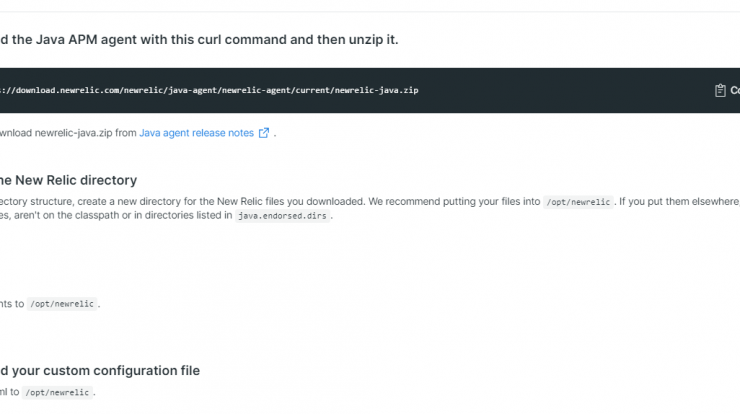Click /opt/newrelic after 'nts to'
The image size is (740, 414).
[62, 304]
